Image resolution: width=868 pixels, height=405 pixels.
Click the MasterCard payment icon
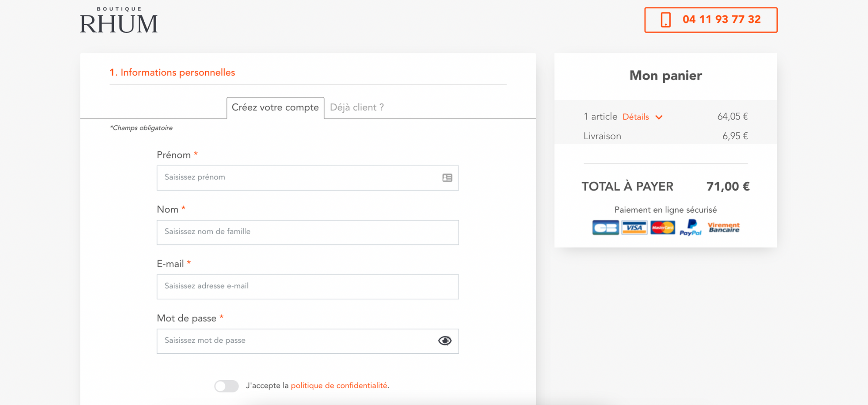662,228
